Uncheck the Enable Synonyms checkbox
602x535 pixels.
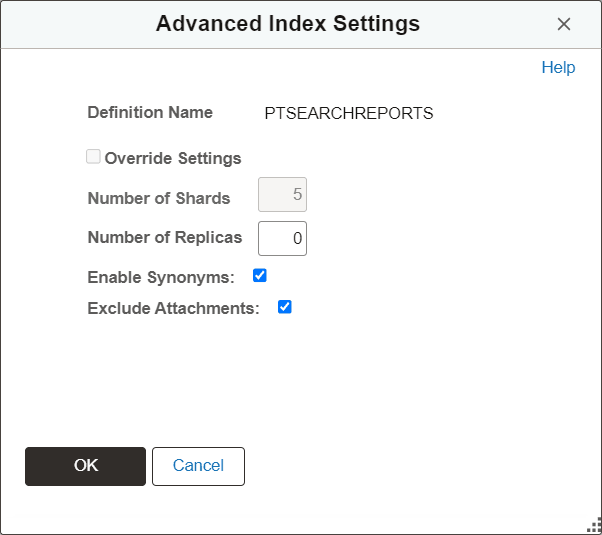coord(260,276)
